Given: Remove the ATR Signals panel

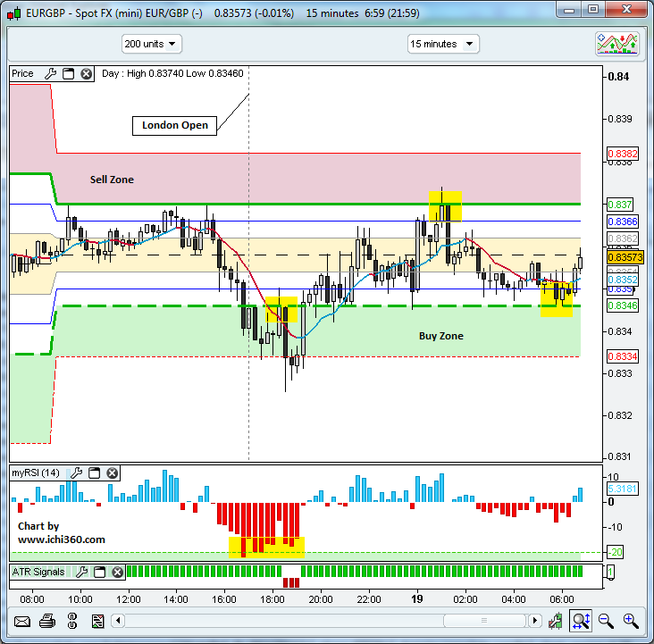Looking at the screenshot, I should (x=116, y=572).
